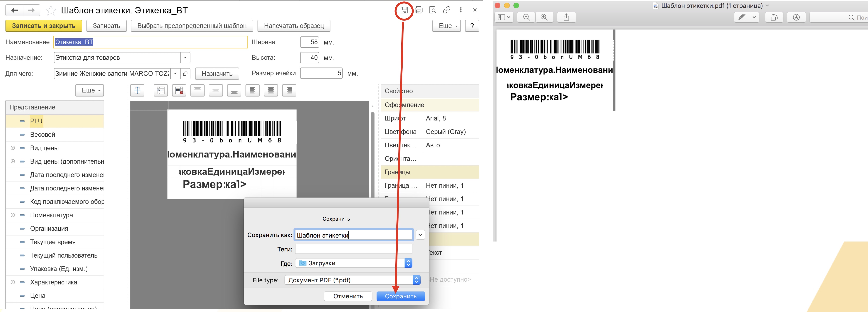The width and height of the screenshot is (868, 312).
Task: Open the Еще menu above the Представление list
Action: pos(89,90)
